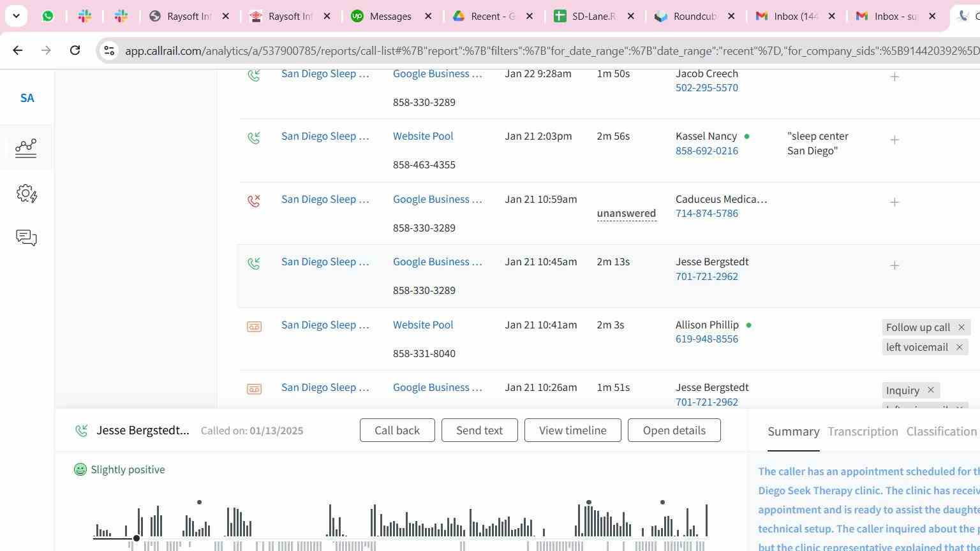Remove the Inquiry tag
The height and width of the screenshot is (551, 980).
coord(930,390)
